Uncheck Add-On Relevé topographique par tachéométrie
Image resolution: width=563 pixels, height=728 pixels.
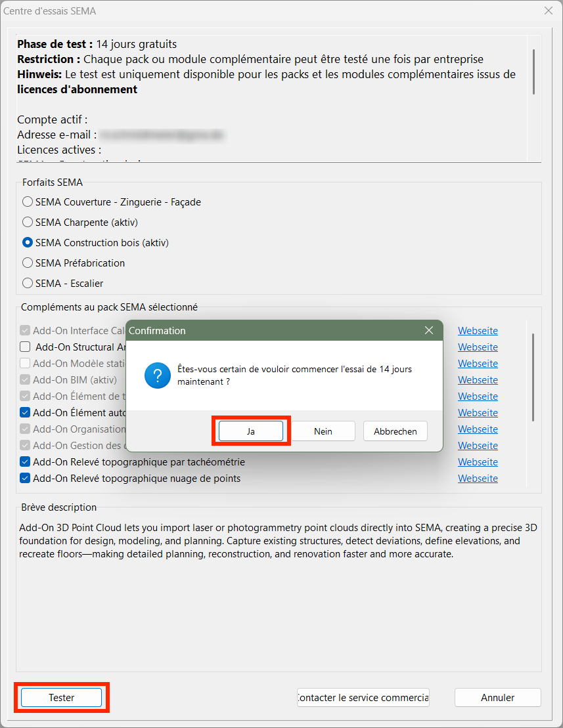coord(25,462)
